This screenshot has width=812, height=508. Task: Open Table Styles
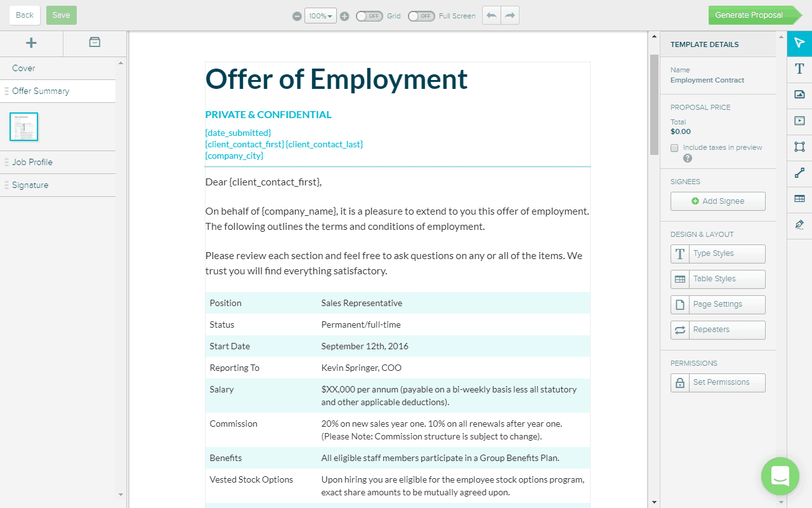tap(718, 279)
